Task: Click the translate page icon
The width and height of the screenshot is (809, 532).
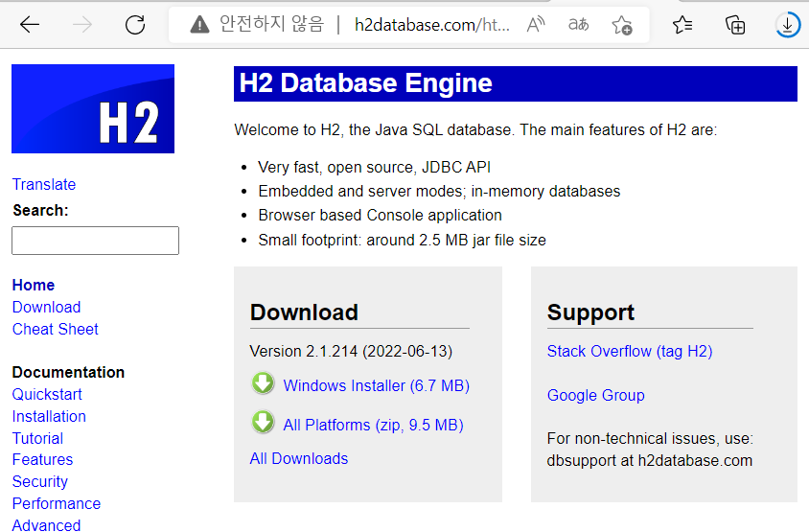Action: point(578,24)
